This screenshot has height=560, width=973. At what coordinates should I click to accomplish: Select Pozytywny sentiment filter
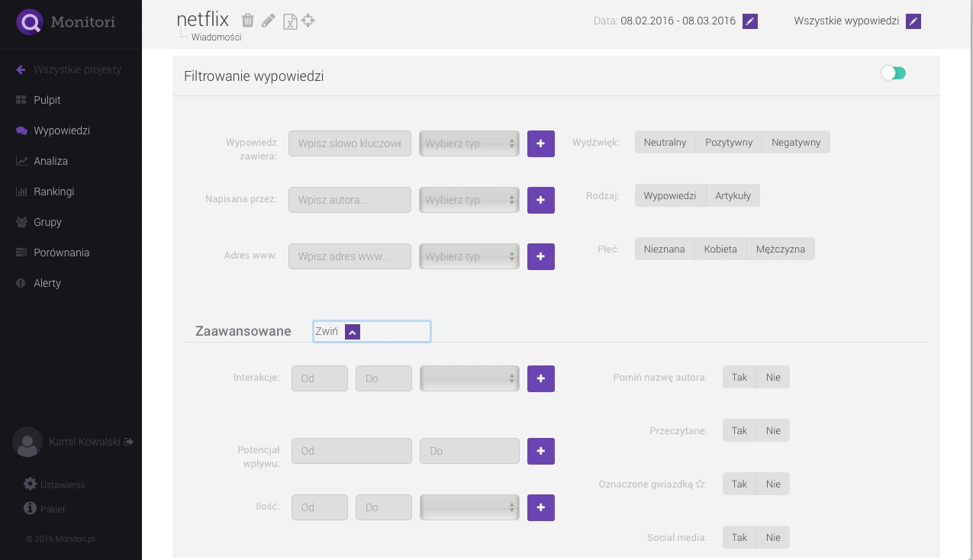729,142
